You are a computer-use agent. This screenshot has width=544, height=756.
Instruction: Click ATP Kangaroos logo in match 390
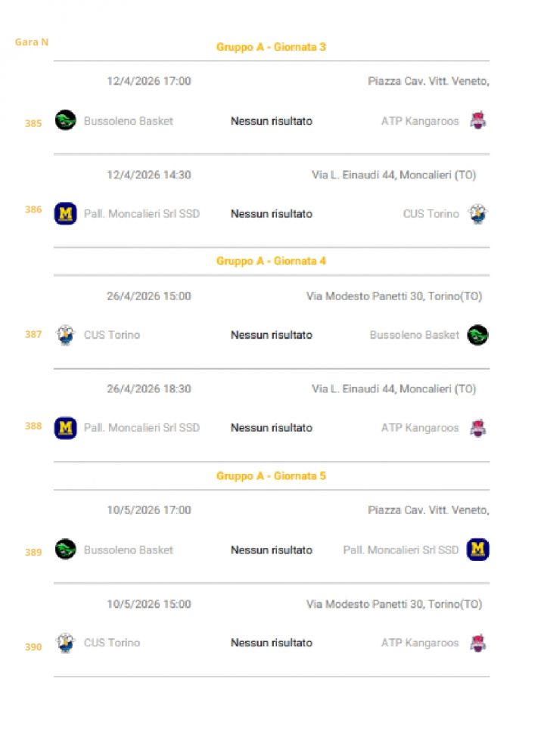tap(477, 643)
